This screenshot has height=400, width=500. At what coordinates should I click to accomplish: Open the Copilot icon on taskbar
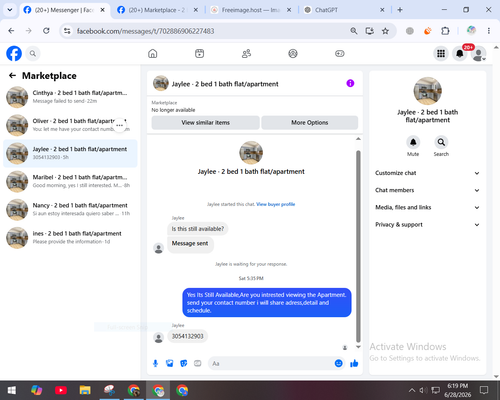point(36,390)
